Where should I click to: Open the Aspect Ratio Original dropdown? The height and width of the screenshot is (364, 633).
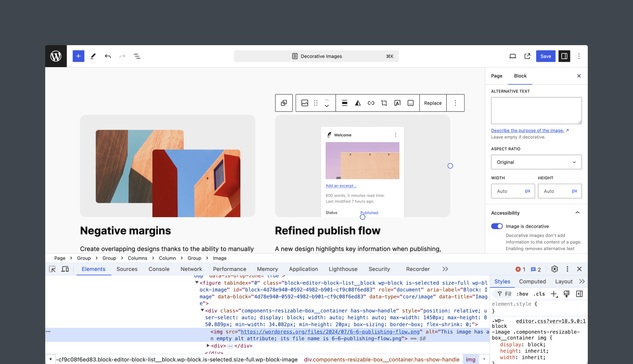pyautogui.click(x=536, y=162)
